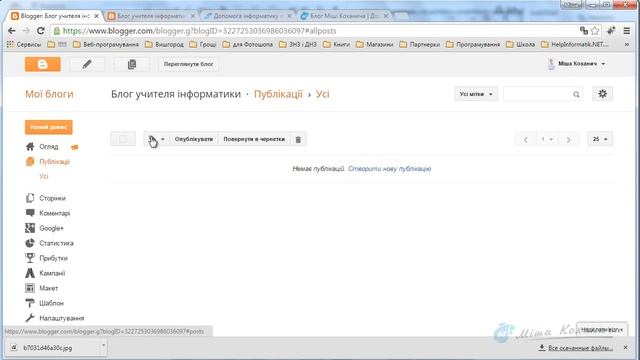Viewport: 640px width, 360px height.
Task: Close the downloads bar
Action: coord(626,347)
